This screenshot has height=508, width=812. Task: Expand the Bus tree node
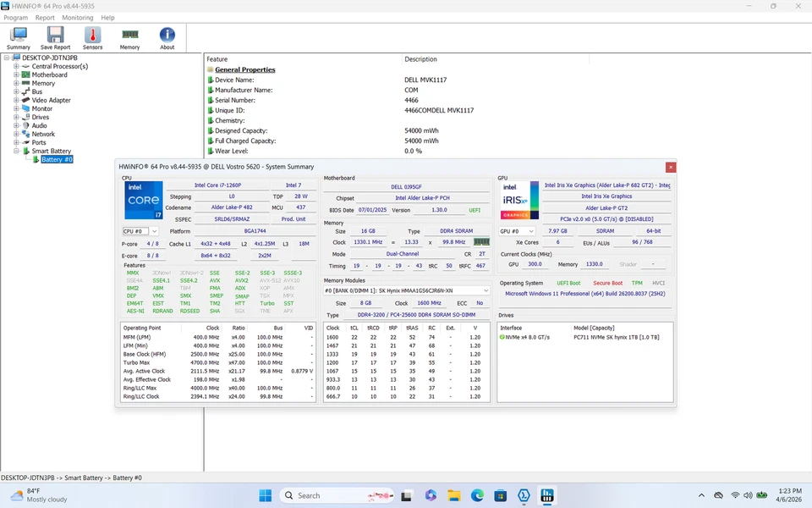coord(16,91)
